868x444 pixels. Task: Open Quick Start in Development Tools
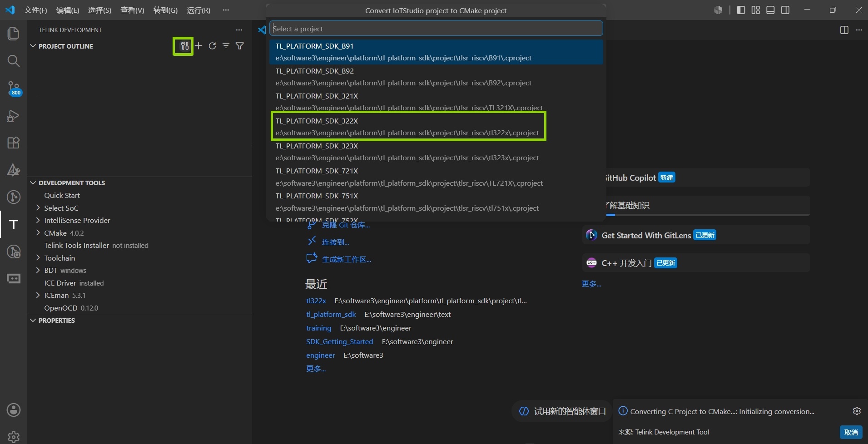point(62,195)
